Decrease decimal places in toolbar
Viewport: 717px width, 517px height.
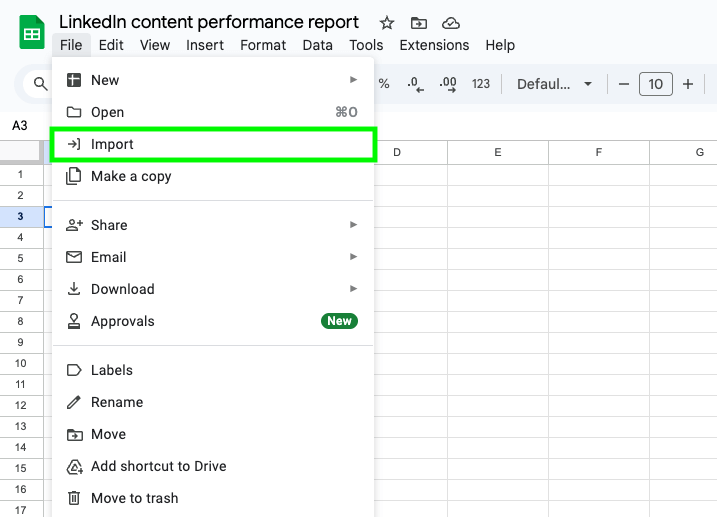click(415, 84)
